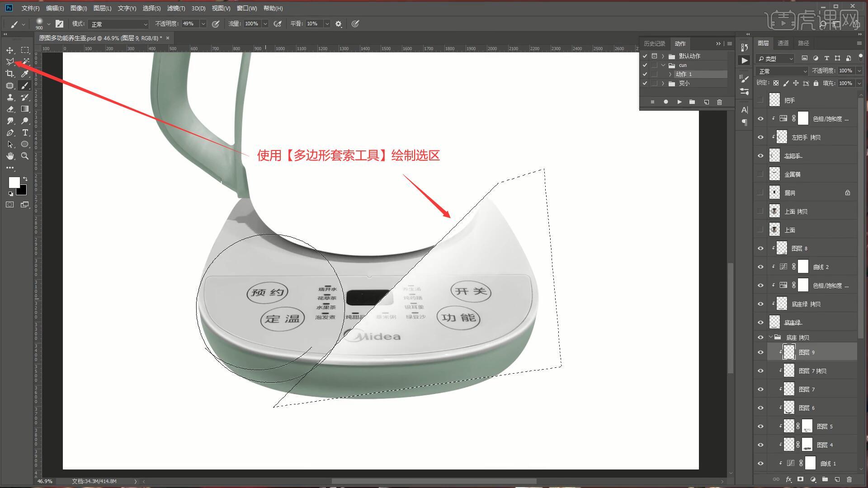Show the 把手 layer visibility
This screenshot has width=868, height=488.
coord(760,100)
